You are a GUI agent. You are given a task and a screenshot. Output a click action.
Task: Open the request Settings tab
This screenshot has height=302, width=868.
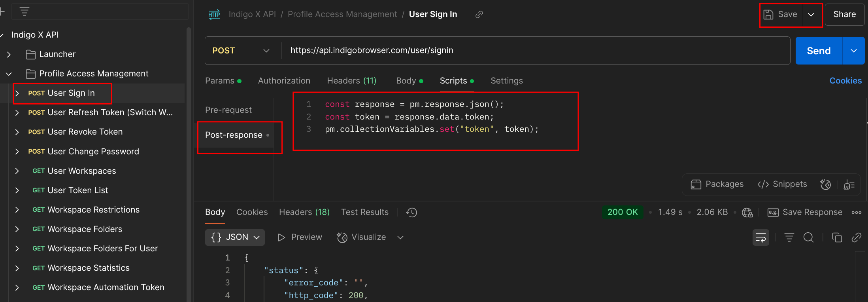click(x=507, y=81)
